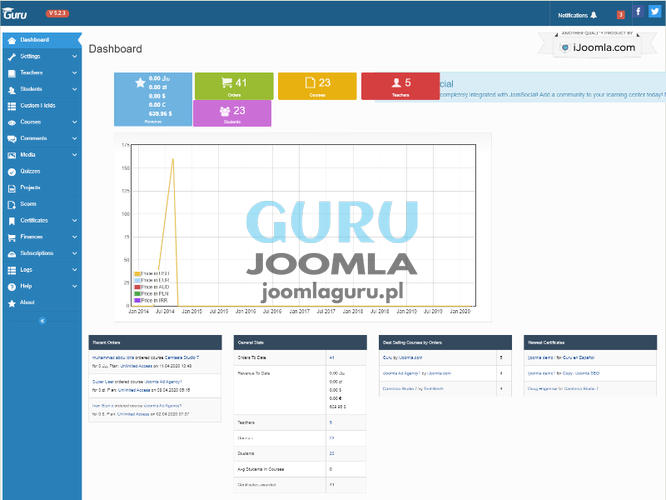Click the Comments speech bubble icon

coord(12,139)
